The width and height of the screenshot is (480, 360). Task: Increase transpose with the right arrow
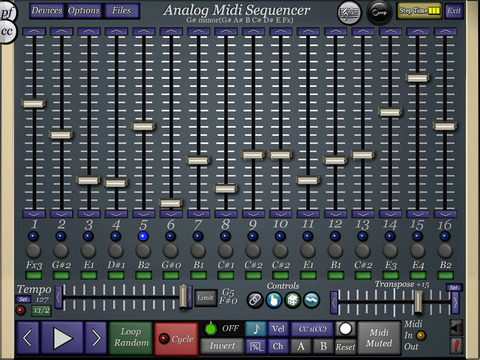pyautogui.click(x=455, y=303)
